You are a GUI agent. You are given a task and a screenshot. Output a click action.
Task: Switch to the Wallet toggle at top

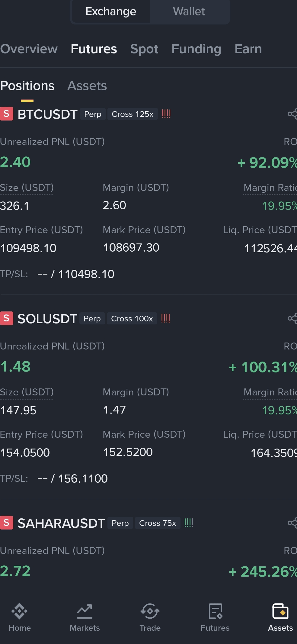pyautogui.click(x=189, y=11)
